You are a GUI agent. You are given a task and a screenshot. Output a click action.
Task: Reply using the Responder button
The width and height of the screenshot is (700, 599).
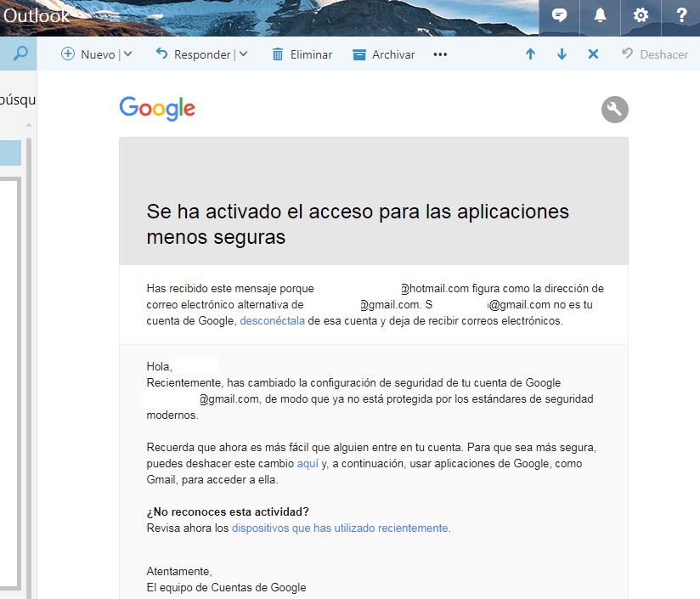[193, 54]
